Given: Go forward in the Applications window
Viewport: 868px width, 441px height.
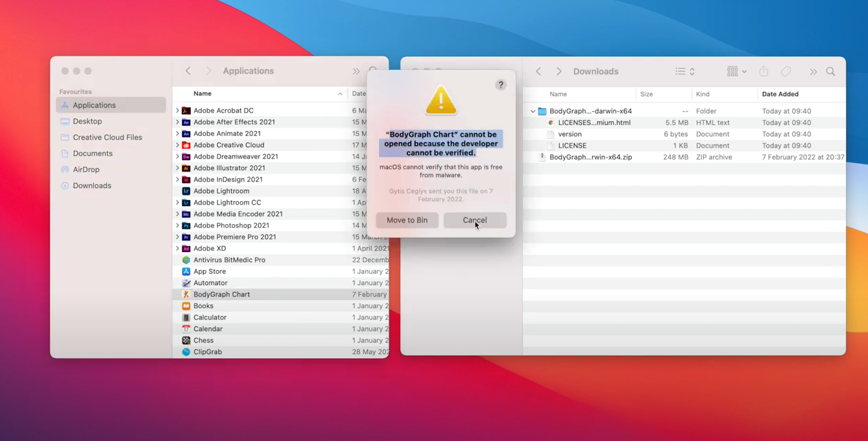Looking at the screenshot, I should [x=208, y=71].
